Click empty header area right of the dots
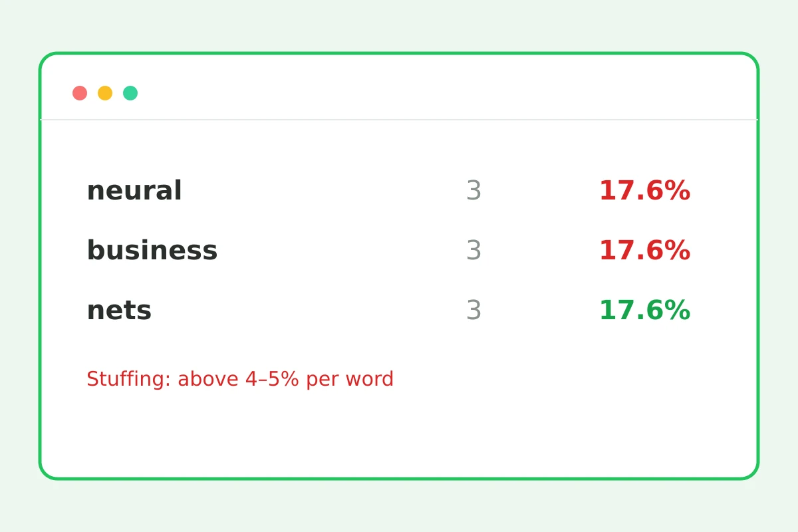The height and width of the screenshot is (532, 798). [446, 93]
